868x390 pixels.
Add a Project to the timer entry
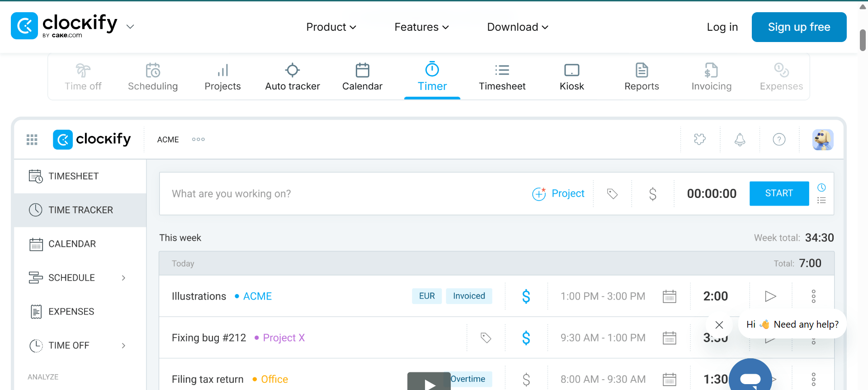click(x=558, y=194)
